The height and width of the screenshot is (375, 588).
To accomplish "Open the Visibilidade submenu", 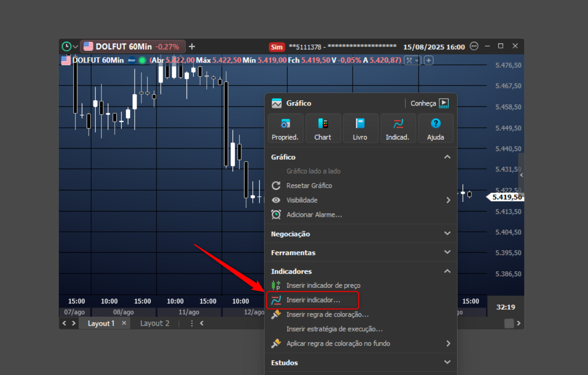I will (360, 200).
